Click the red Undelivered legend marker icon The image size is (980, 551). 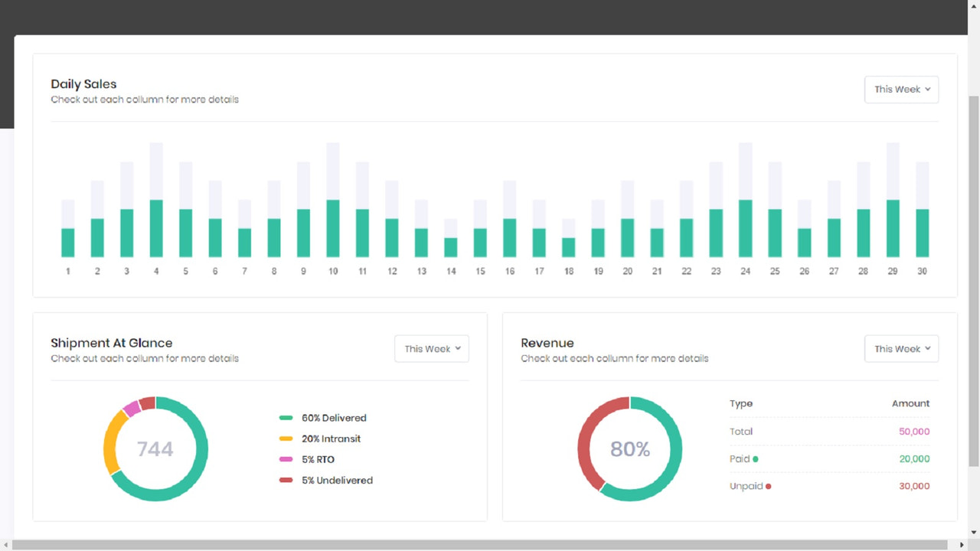[x=286, y=480]
